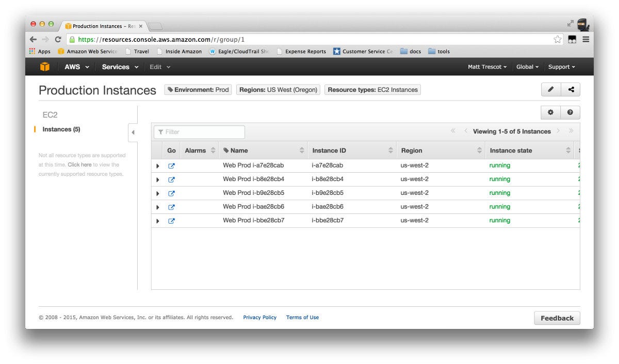Open the Amazon Web Services bookmark
The height and width of the screenshot is (364, 619).
click(x=87, y=51)
